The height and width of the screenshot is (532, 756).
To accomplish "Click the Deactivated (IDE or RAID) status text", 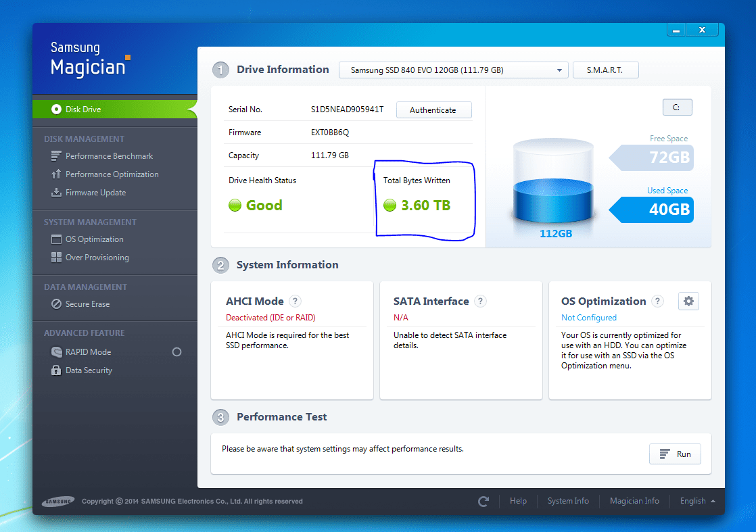I will tap(270, 318).
